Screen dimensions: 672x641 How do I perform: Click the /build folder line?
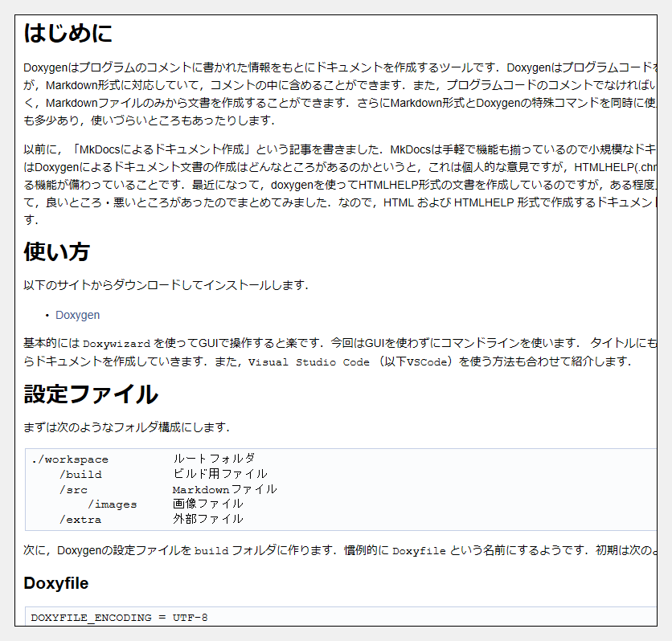80,475
